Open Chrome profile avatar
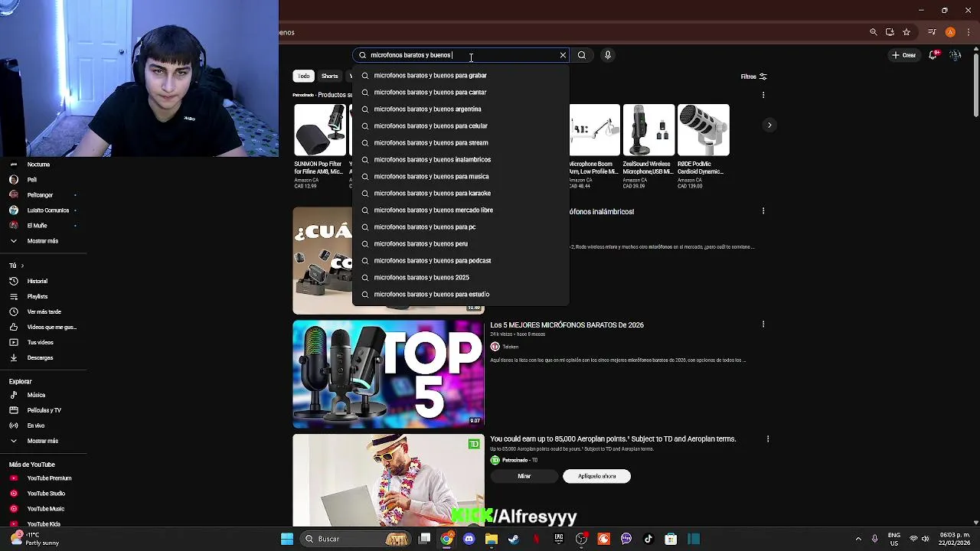This screenshot has height=551, width=980. pos(950,32)
